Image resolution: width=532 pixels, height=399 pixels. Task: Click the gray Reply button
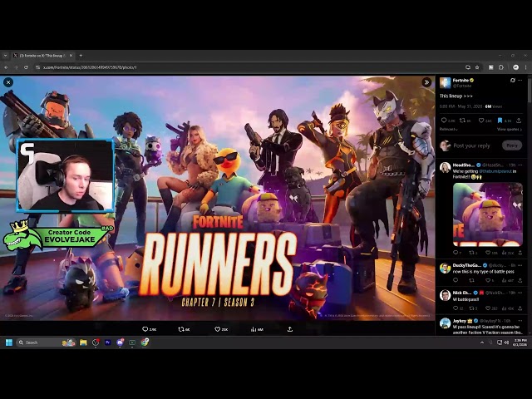pyautogui.click(x=512, y=145)
